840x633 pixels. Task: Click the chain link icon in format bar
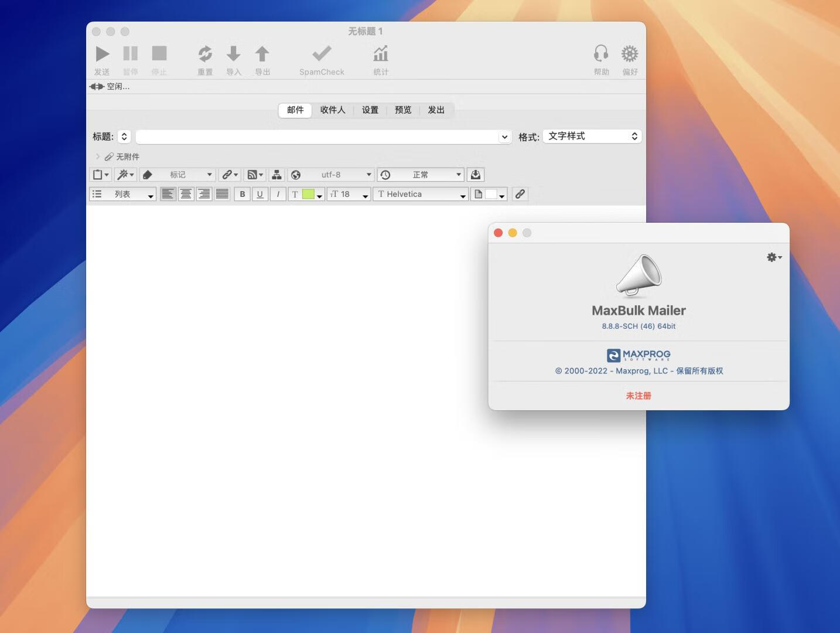pyautogui.click(x=520, y=194)
